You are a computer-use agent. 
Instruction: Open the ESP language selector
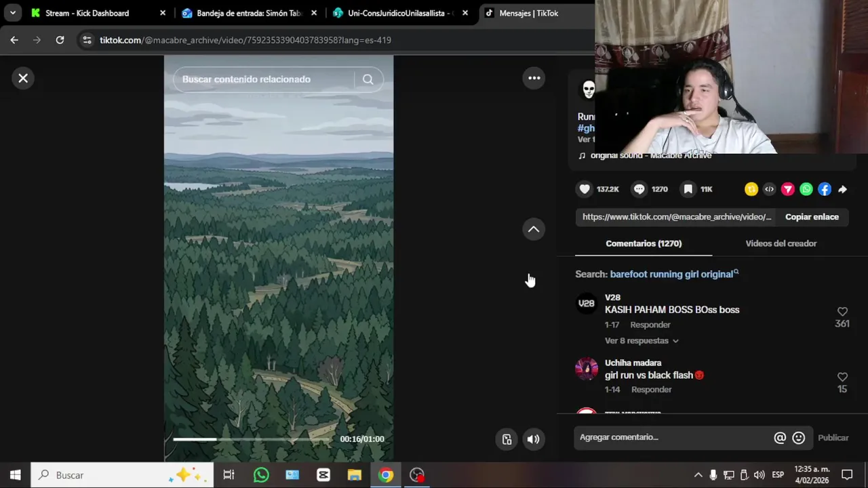[x=778, y=475]
